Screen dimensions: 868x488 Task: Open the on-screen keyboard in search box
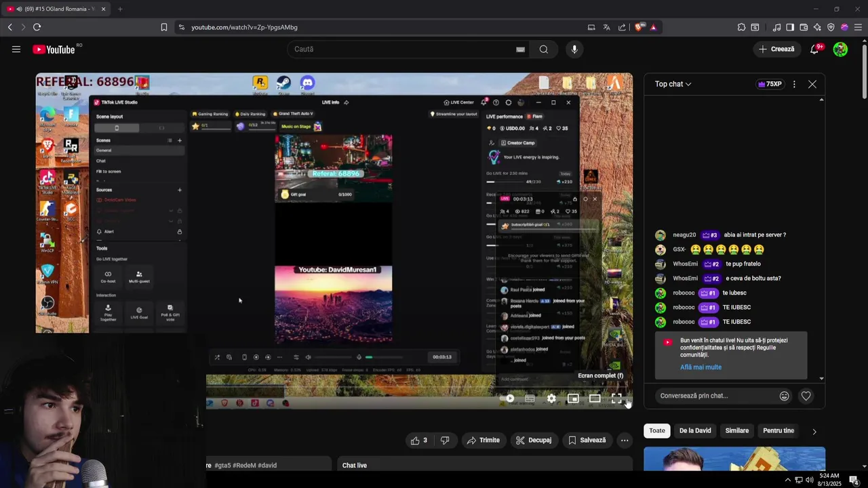tap(520, 49)
